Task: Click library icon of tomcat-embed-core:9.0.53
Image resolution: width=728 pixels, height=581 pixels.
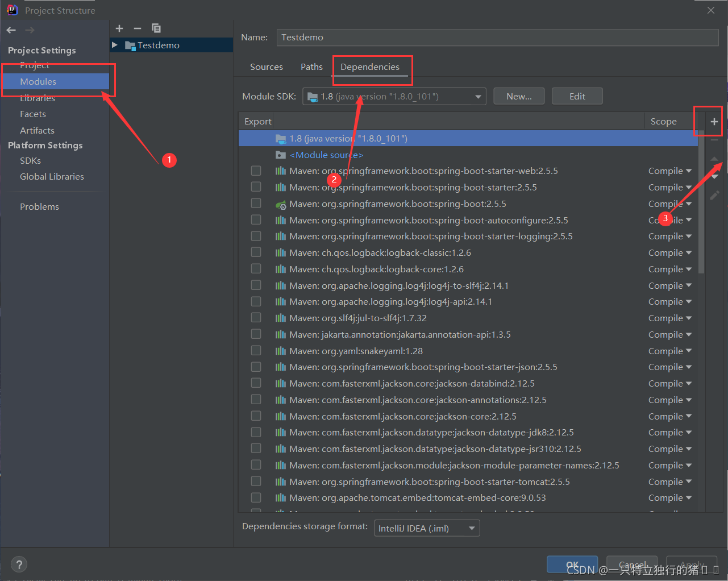Action: pyautogui.click(x=281, y=497)
